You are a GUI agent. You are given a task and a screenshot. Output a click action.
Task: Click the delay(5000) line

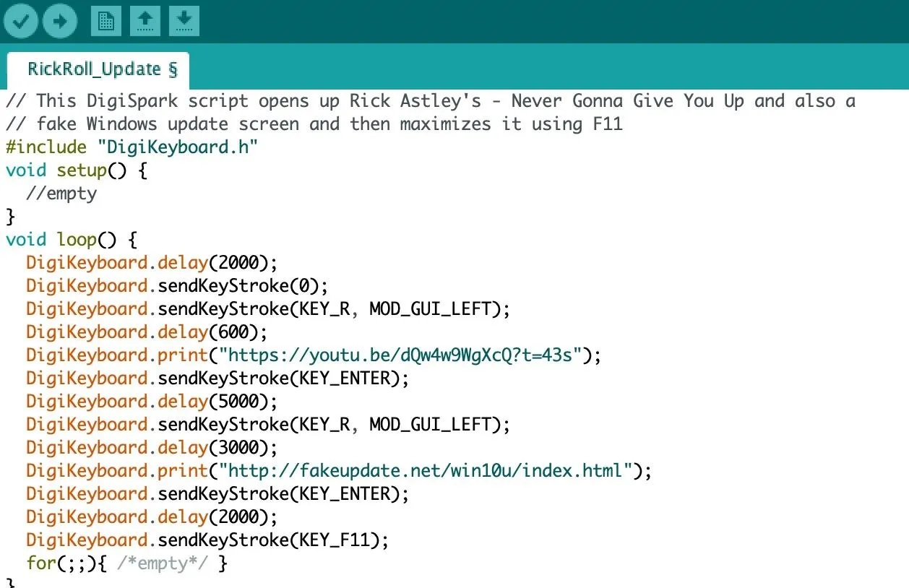tap(152, 402)
